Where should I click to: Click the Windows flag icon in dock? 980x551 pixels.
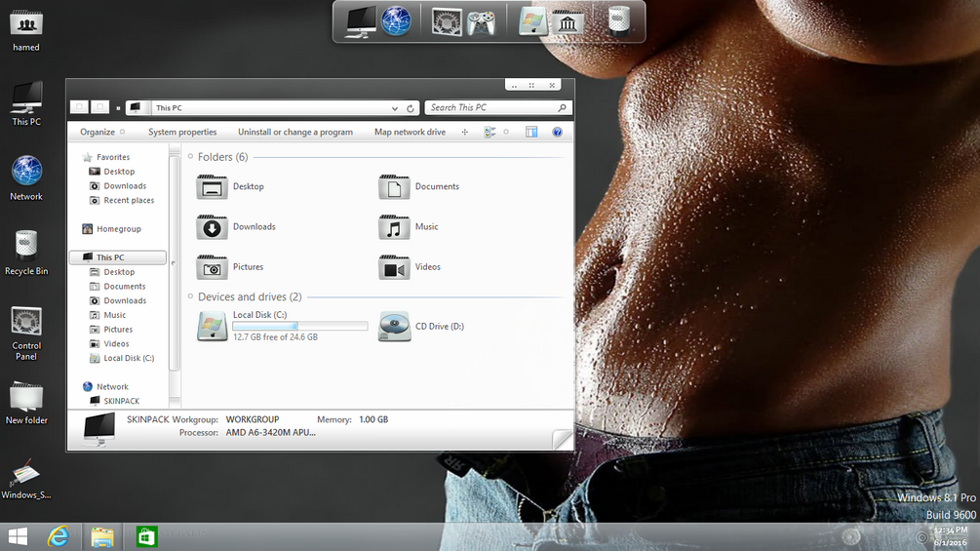click(532, 21)
